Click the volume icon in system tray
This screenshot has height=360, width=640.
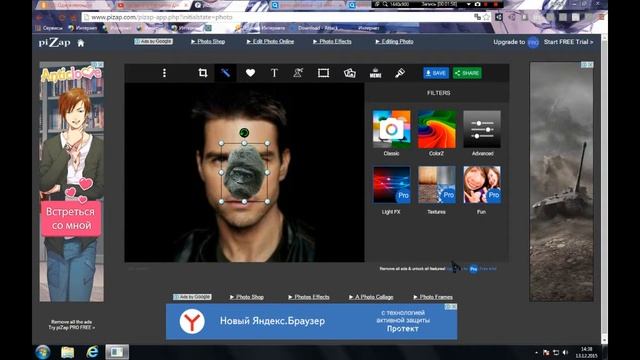coord(565,352)
